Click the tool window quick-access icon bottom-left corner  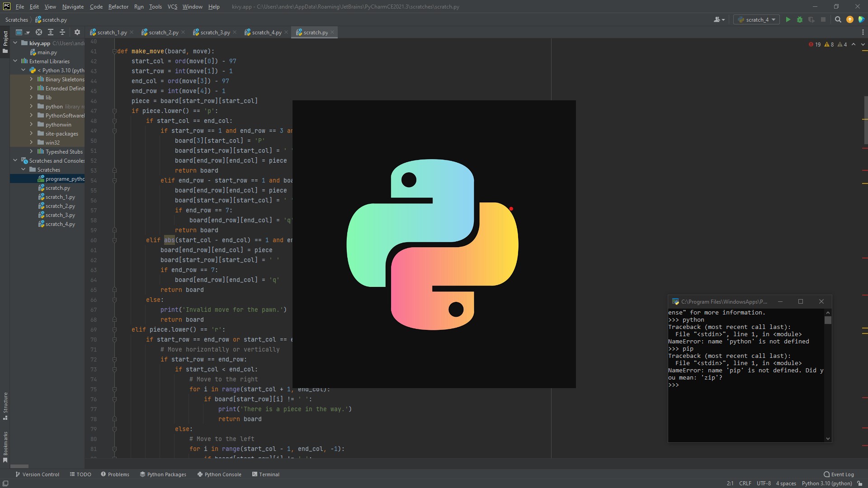click(5, 483)
